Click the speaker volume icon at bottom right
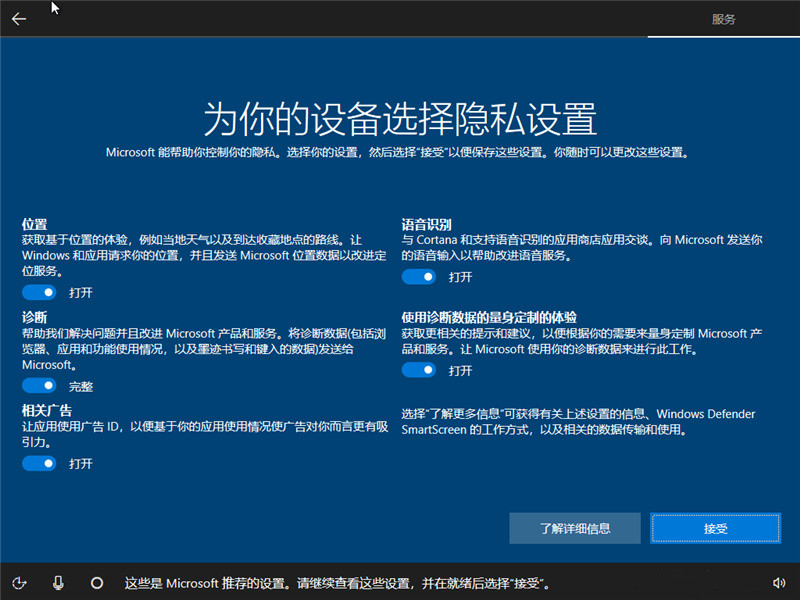The height and width of the screenshot is (600, 800). pos(779,583)
